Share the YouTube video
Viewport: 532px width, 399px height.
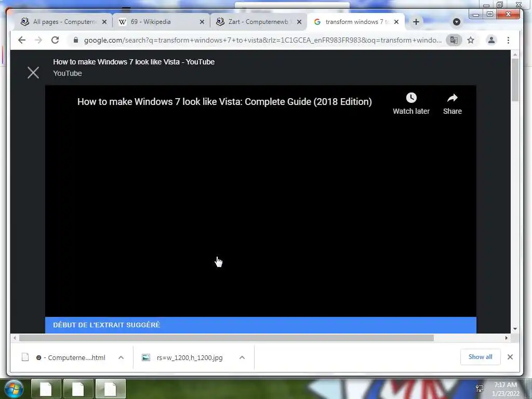pos(453,104)
